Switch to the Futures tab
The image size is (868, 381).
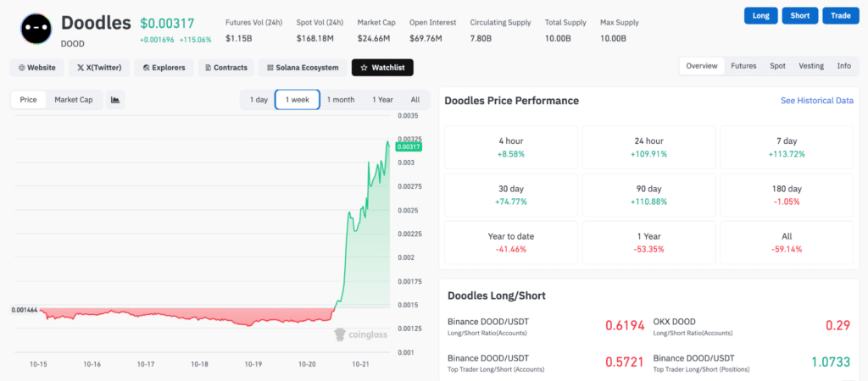(x=743, y=66)
